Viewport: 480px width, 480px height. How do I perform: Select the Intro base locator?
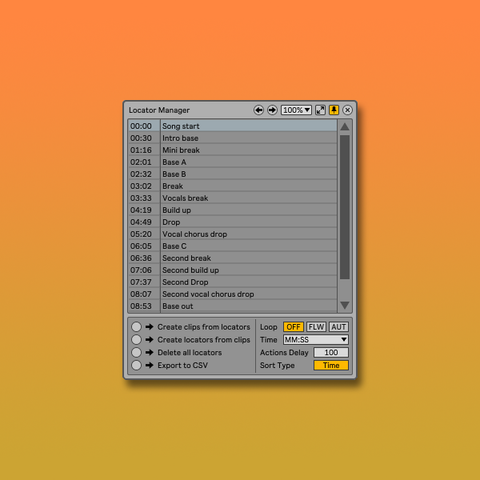[249, 138]
